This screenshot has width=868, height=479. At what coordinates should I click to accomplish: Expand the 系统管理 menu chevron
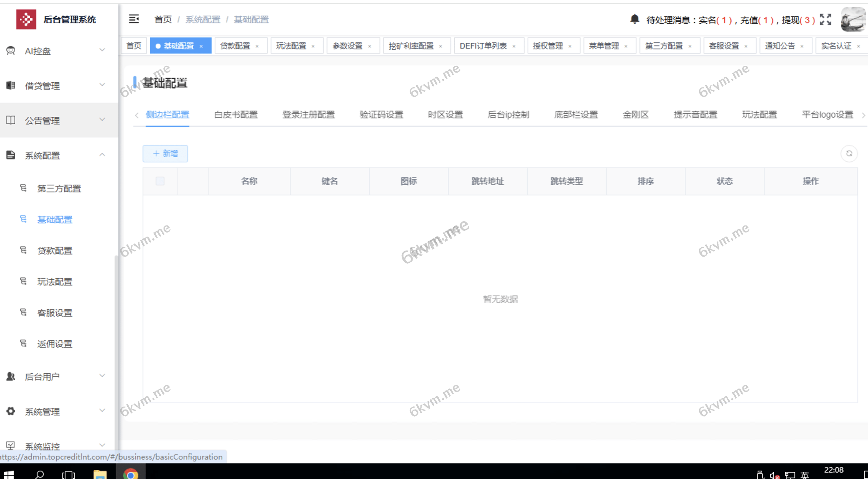[102, 410]
